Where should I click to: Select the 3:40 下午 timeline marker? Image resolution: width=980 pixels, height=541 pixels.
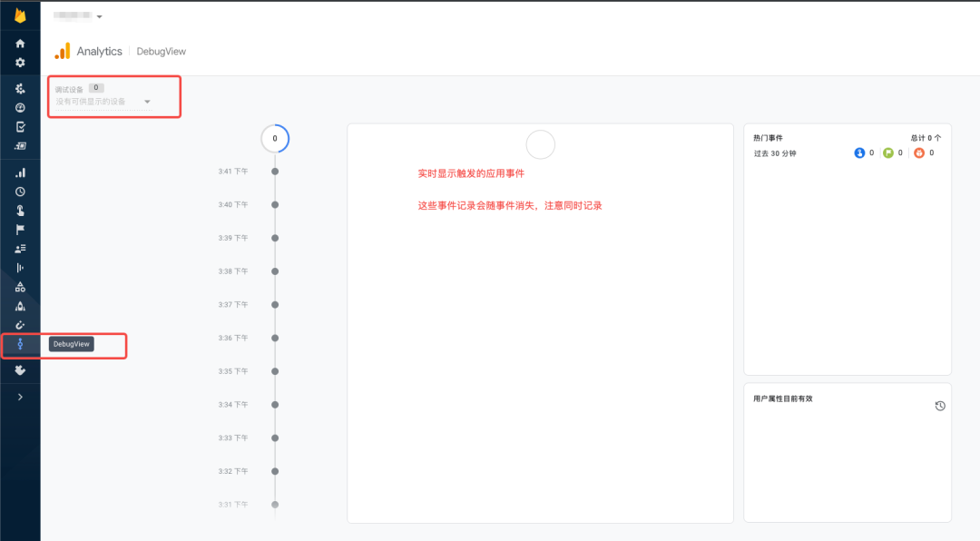click(x=275, y=204)
